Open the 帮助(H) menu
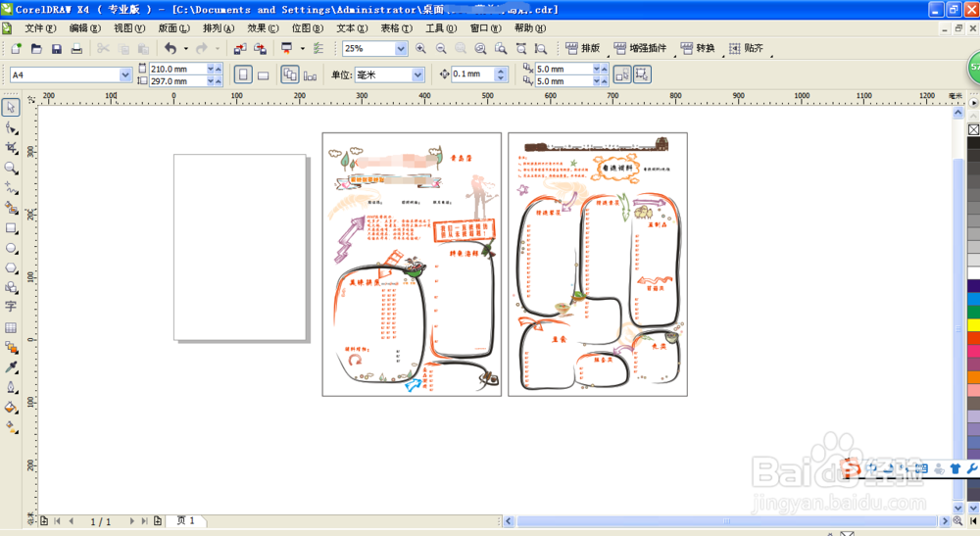The width and height of the screenshot is (980, 536). tap(530, 28)
